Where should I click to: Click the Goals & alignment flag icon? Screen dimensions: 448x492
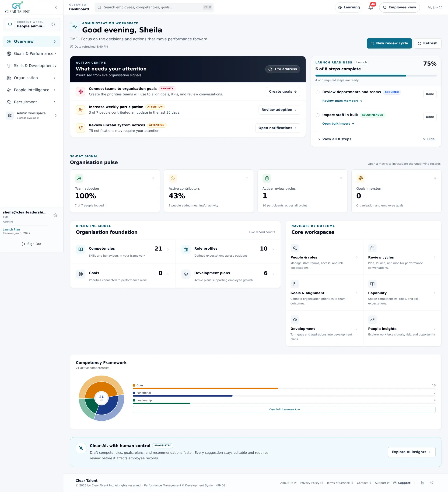[295, 284]
